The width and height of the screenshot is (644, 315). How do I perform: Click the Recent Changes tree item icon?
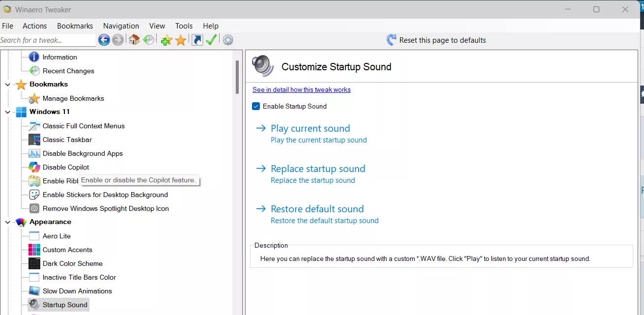click(x=34, y=71)
